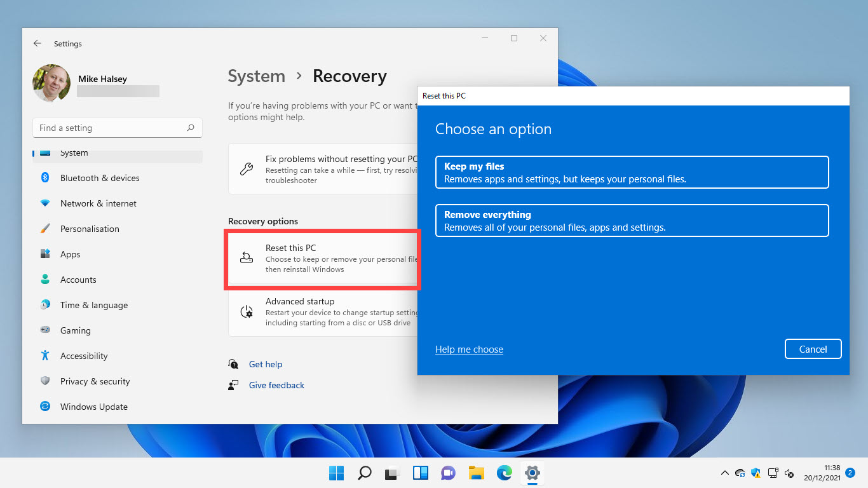Image resolution: width=868 pixels, height=488 pixels.
Task: Click the Settings back arrow
Action: (37, 44)
